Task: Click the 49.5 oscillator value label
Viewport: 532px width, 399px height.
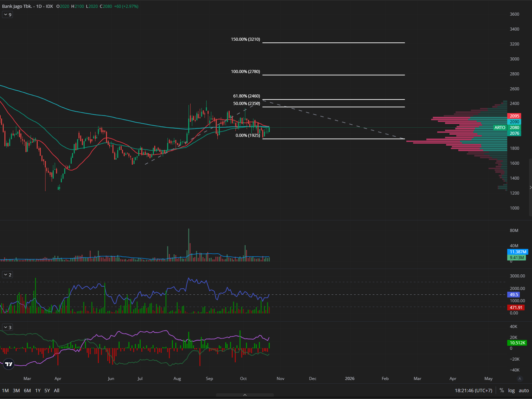Action: tap(514, 295)
